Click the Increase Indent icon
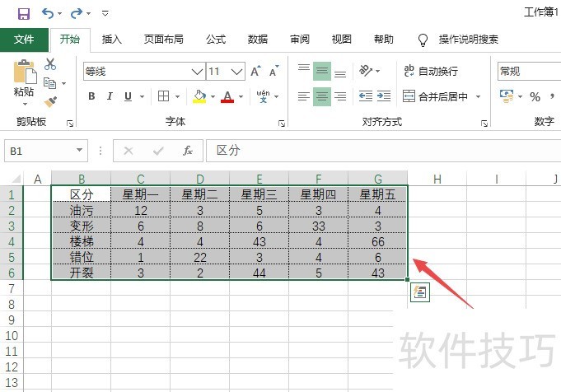561x392 pixels. [x=384, y=96]
